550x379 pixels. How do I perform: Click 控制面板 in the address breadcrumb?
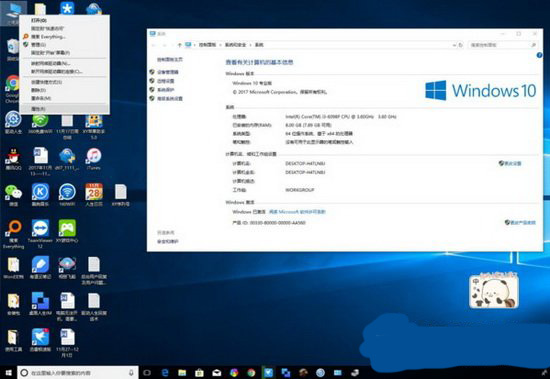coord(207,45)
